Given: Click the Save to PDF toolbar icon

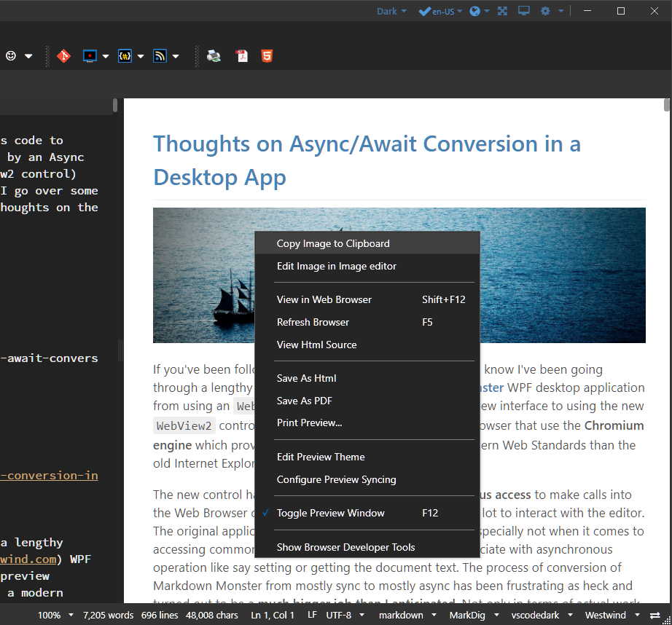Looking at the screenshot, I should pyautogui.click(x=241, y=55).
